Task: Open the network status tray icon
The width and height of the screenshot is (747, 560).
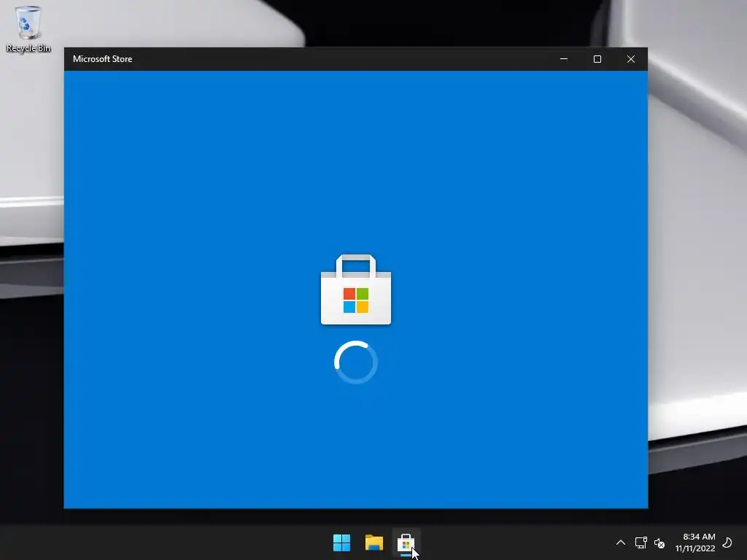Action: pos(640,542)
